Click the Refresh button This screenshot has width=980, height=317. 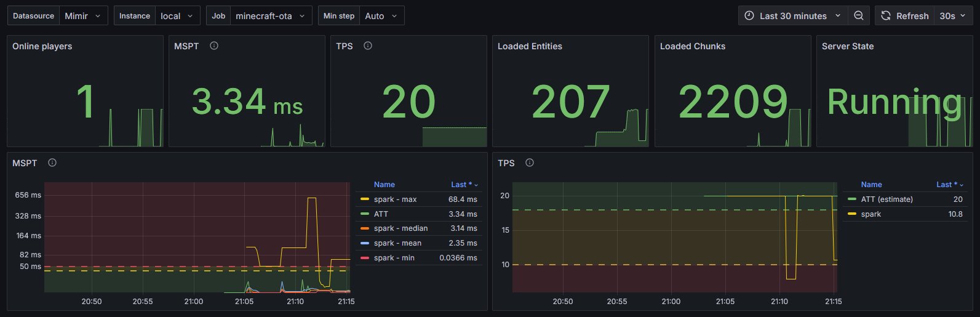coord(905,16)
